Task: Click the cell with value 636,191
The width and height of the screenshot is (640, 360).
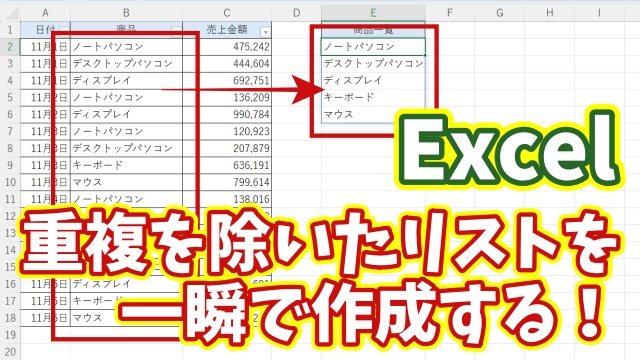Action: (227, 165)
